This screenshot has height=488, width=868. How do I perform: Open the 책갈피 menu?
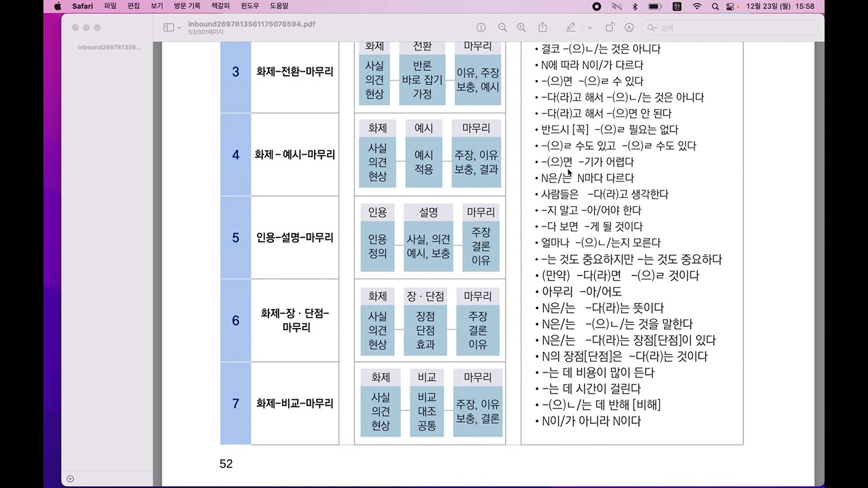[220, 6]
